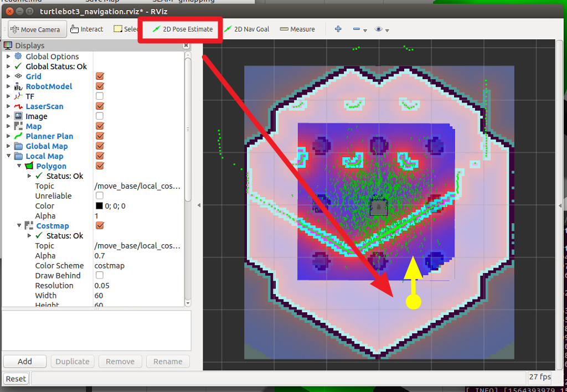The height and width of the screenshot is (392, 567).
Task: Click the Polygon green shape icon
Action: point(29,166)
